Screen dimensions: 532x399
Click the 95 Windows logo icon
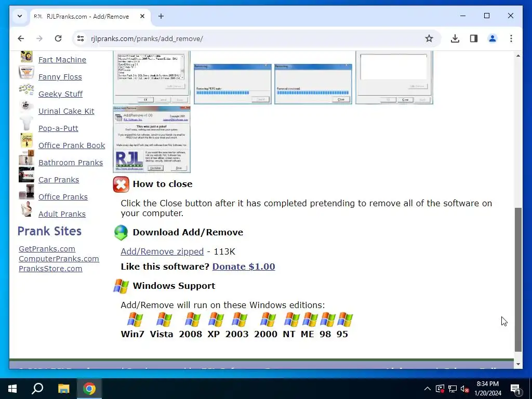[345, 320]
